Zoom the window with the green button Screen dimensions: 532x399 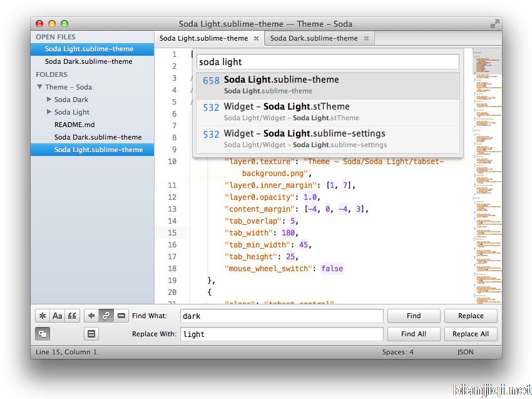coord(64,24)
